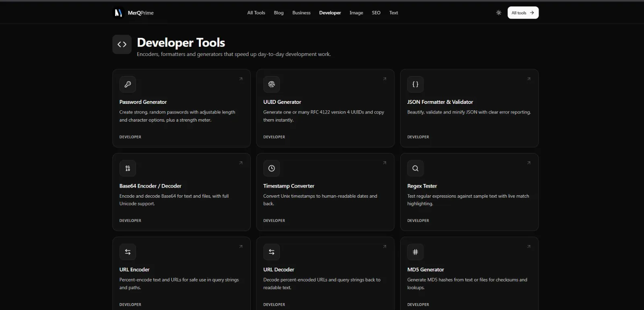Screen dimensions: 644x310
Task: Click the open arrow on MD5 Generator card
Action: [528, 246]
